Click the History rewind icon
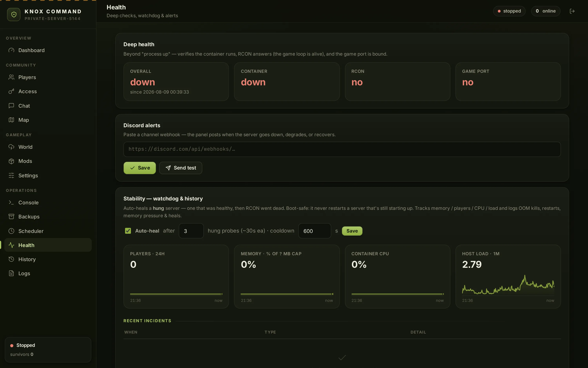588x368 pixels. pyautogui.click(x=11, y=259)
